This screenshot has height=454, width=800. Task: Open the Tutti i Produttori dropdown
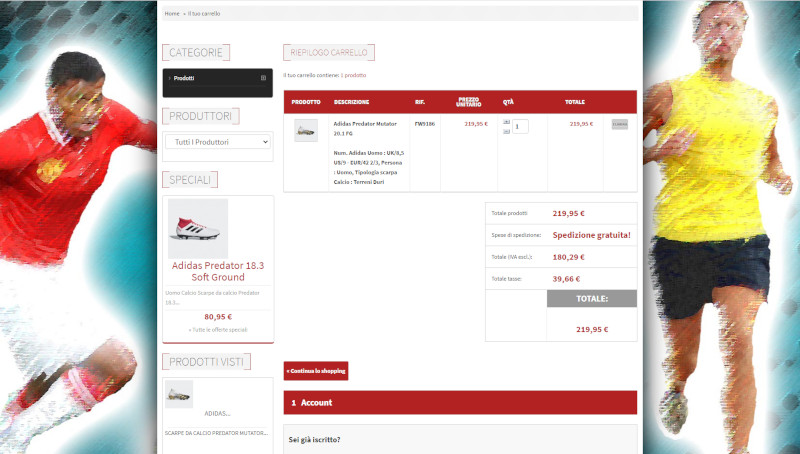[x=217, y=142]
